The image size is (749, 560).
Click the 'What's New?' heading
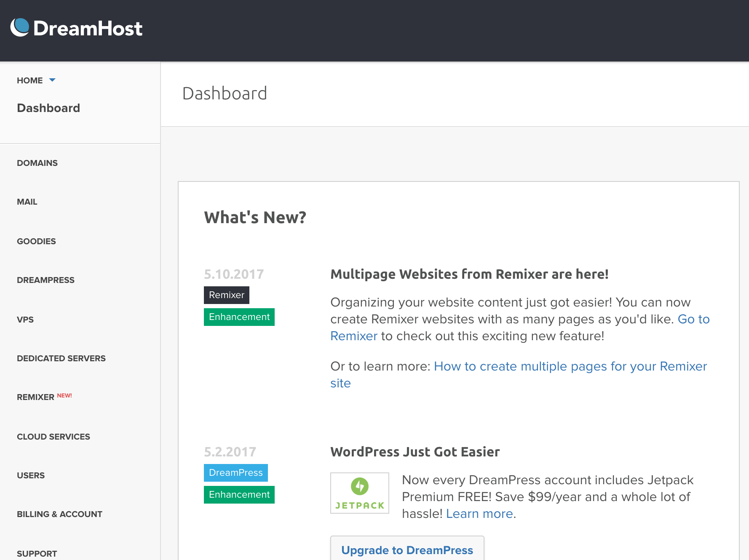coord(255,217)
